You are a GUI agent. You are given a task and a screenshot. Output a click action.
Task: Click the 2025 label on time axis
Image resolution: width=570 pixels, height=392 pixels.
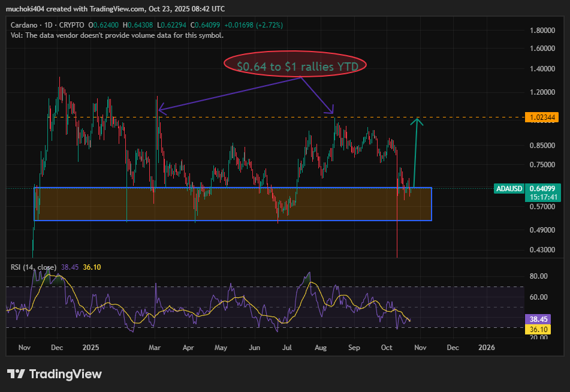pyautogui.click(x=91, y=347)
